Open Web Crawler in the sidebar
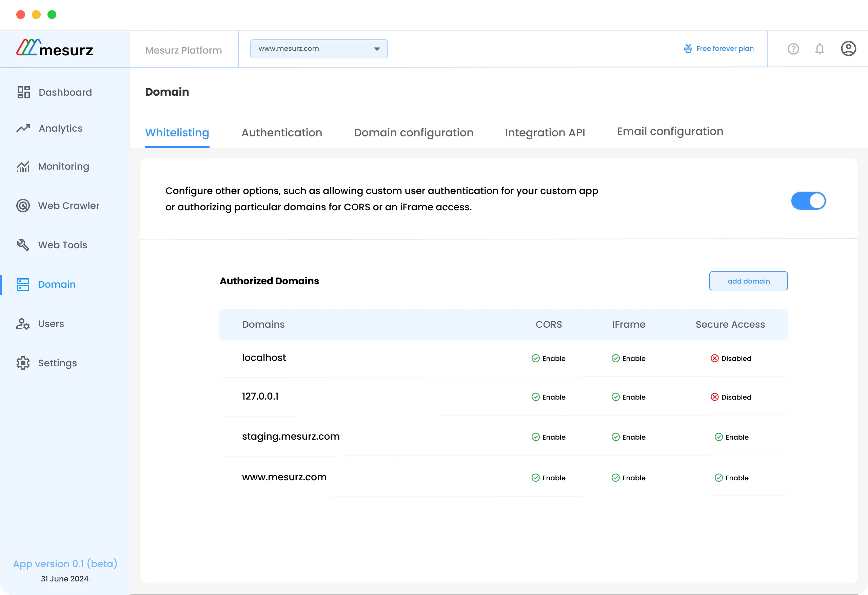Screen dimensions: 868x595 69,206
